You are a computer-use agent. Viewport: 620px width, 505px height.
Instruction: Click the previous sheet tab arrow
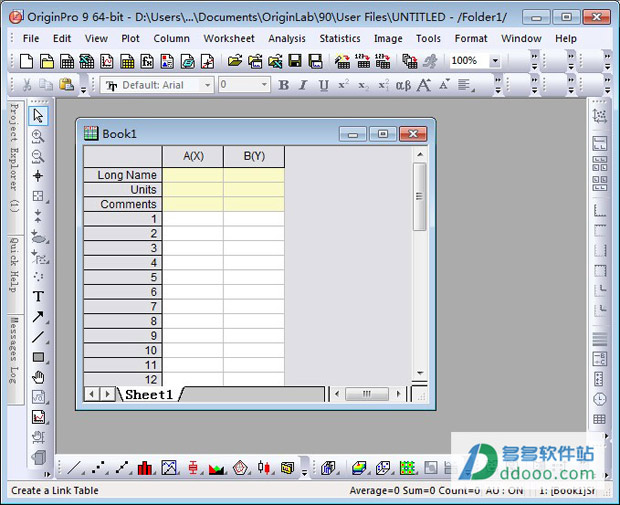92,394
